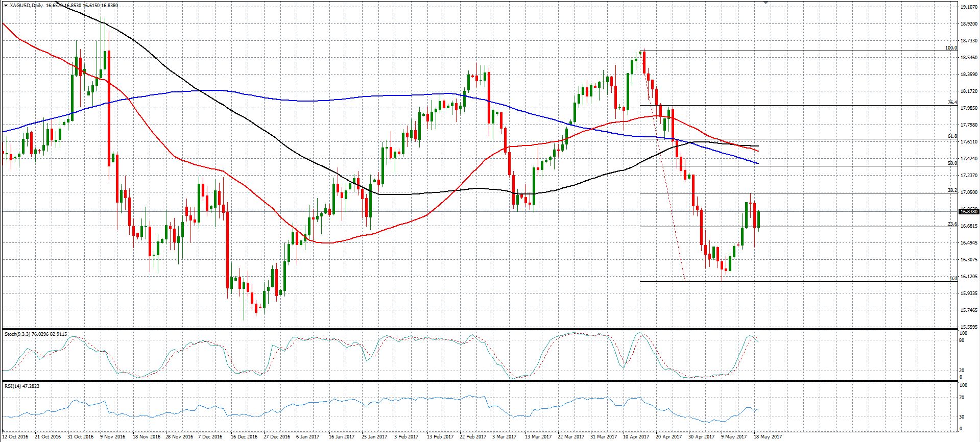Click the 25 Jan 2017 date label
This screenshot has width=980, height=442.
374,437
